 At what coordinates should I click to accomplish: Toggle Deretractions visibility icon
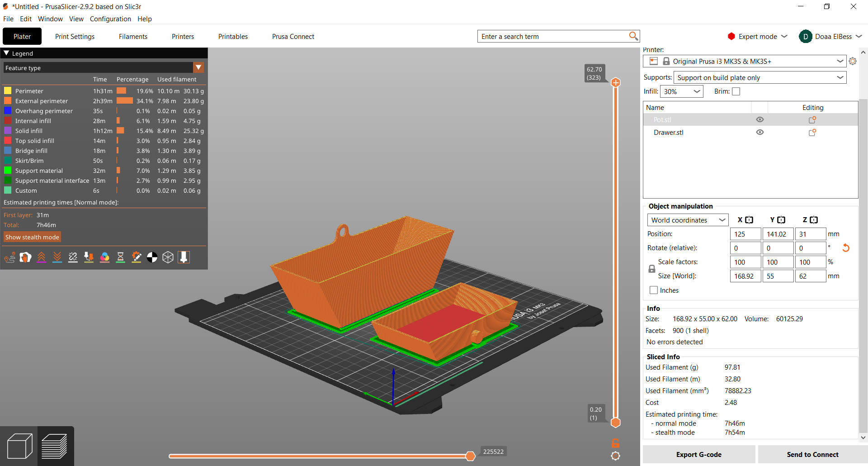(x=57, y=257)
